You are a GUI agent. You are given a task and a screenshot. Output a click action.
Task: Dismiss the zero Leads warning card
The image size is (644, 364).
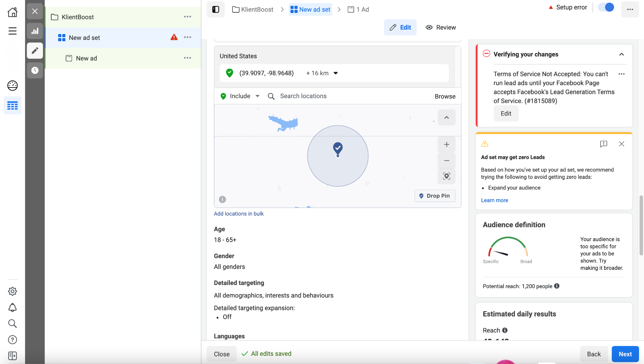tap(621, 144)
